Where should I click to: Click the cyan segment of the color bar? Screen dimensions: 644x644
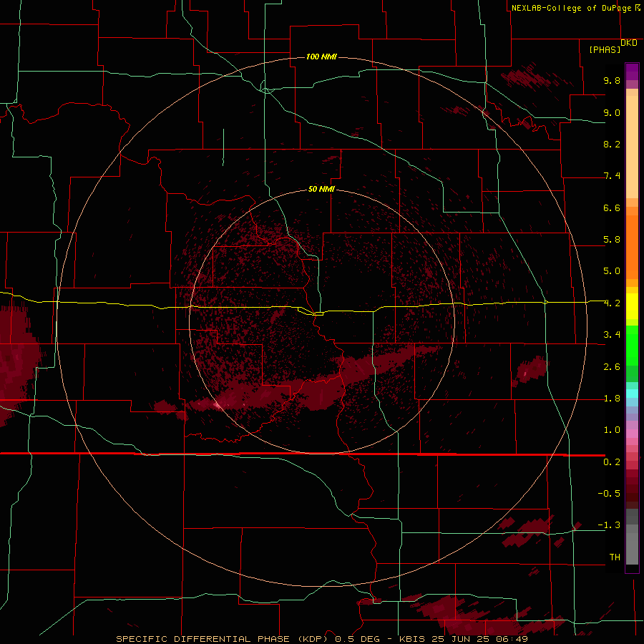[632, 394]
